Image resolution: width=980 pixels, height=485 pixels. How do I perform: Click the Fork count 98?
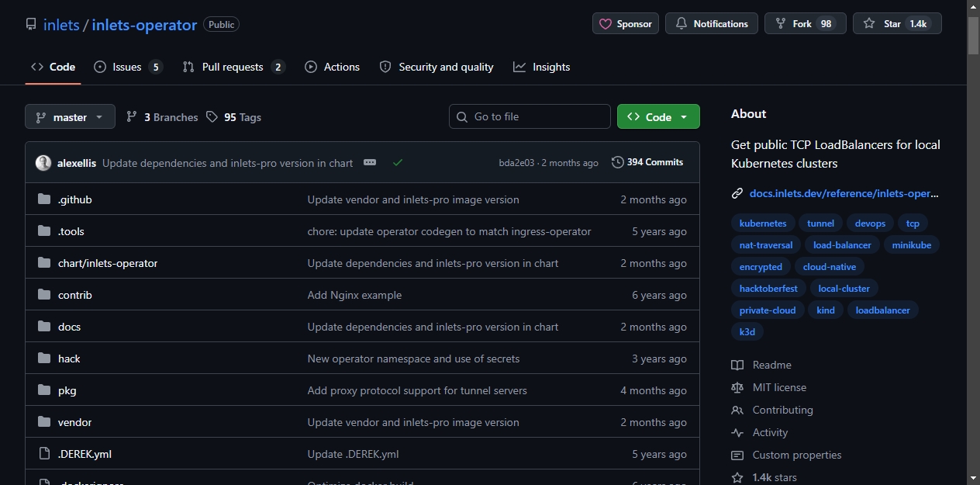click(826, 24)
